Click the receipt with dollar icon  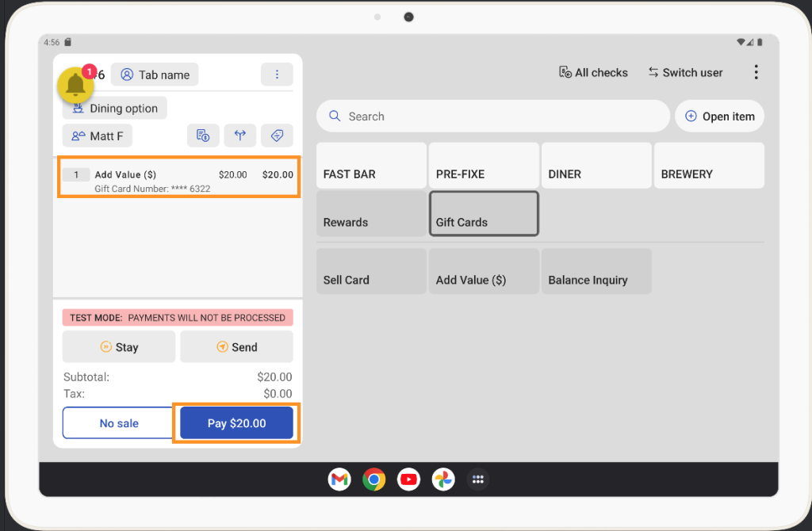(203, 136)
